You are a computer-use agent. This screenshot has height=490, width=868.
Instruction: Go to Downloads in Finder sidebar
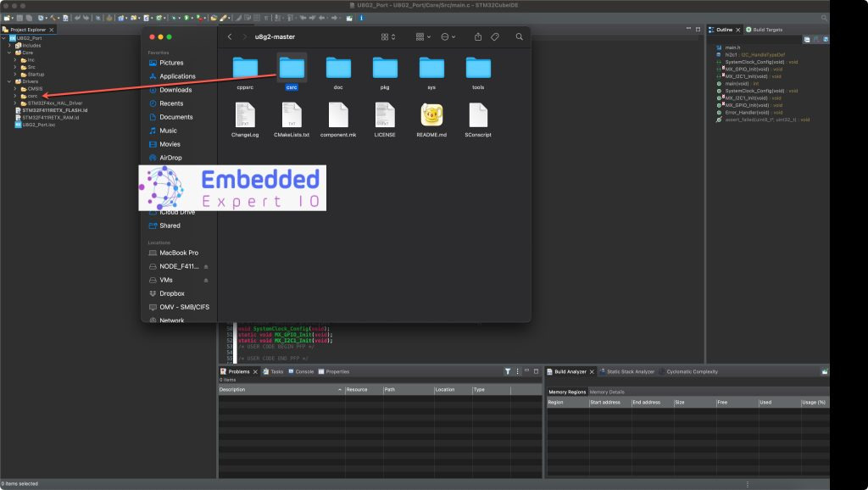click(x=170, y=90)
